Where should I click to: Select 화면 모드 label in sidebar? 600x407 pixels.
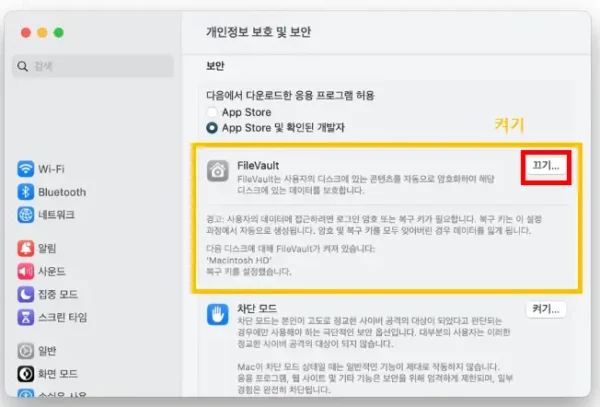58,374
